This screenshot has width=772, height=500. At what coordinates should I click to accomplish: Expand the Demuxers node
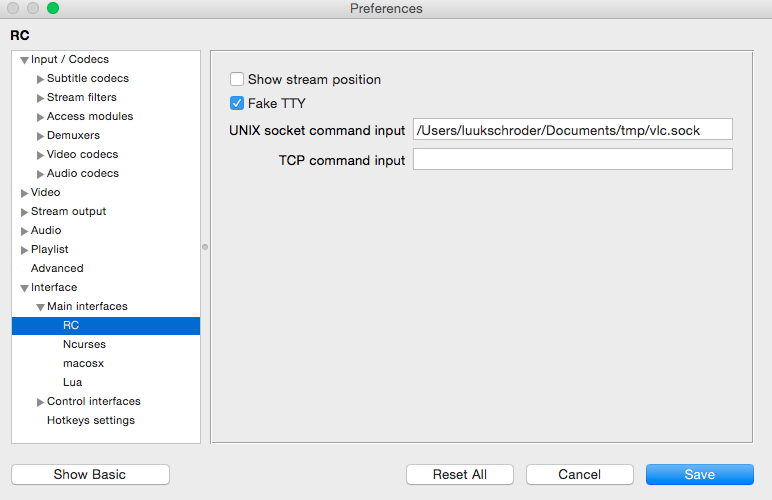point(40,136)
